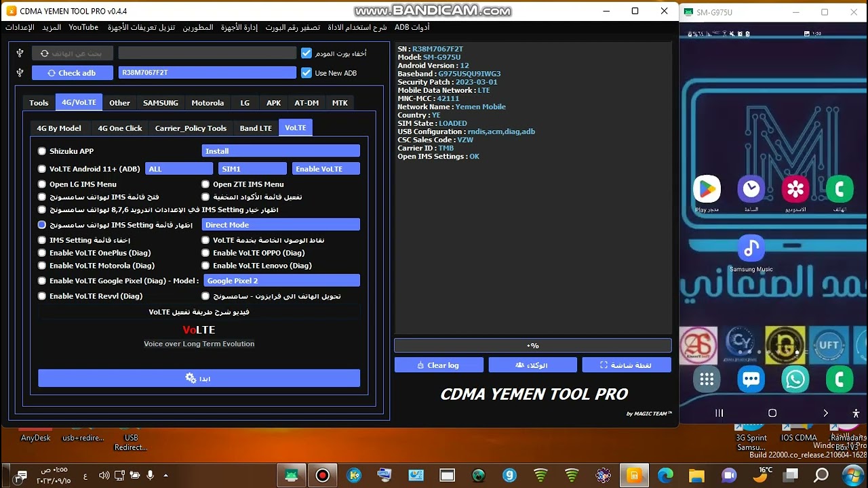Open Messages app in phone dock
This screenshot has height=488, width=868.
pos(751,379)
